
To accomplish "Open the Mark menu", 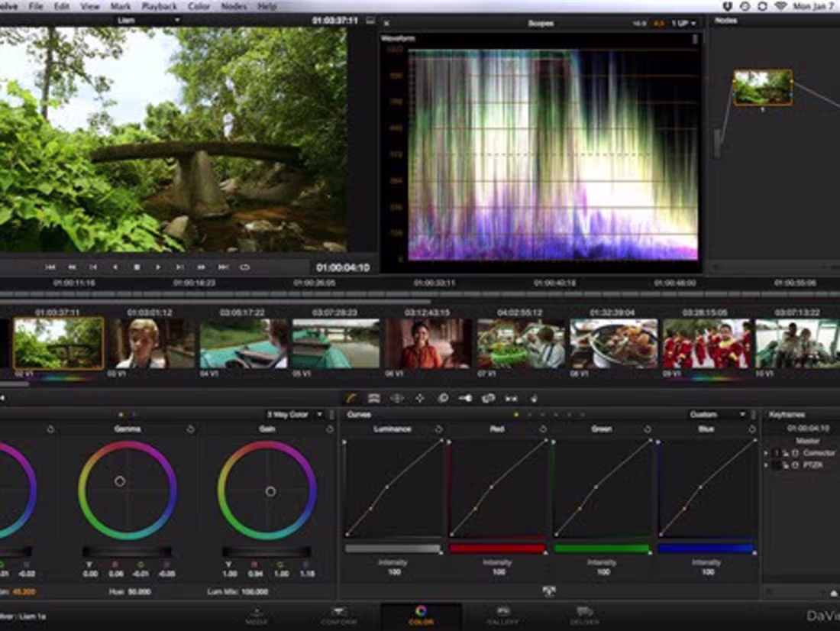I will [x=121, y=6].
